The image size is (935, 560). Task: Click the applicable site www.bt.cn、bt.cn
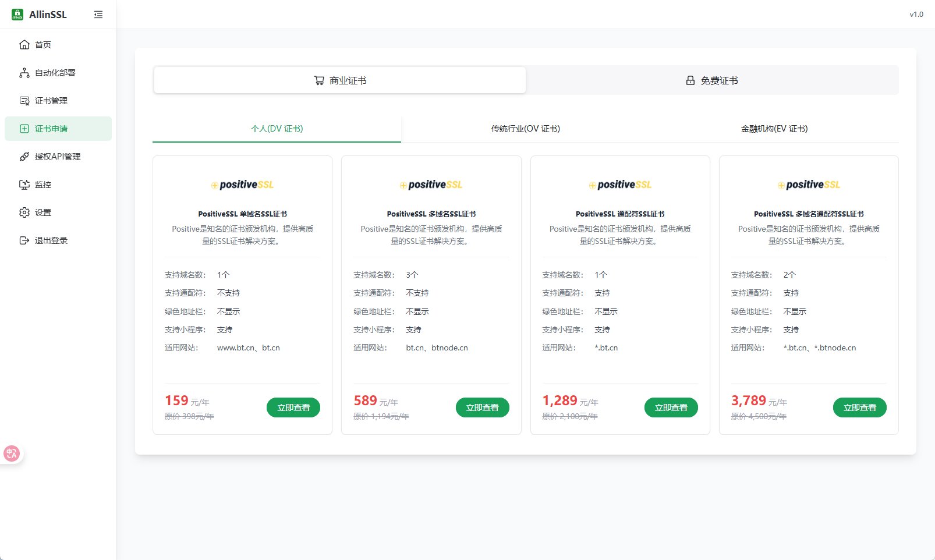249,348
